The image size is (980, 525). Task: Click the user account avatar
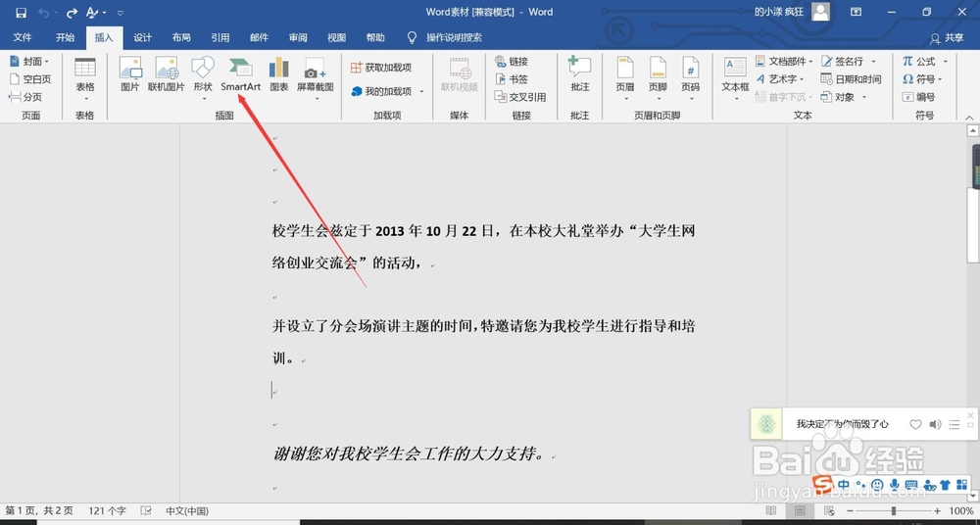[820, 12]
